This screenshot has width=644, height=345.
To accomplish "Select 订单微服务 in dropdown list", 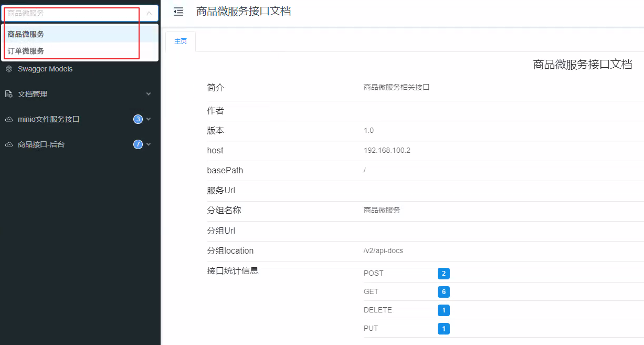I will coord(80,51).
